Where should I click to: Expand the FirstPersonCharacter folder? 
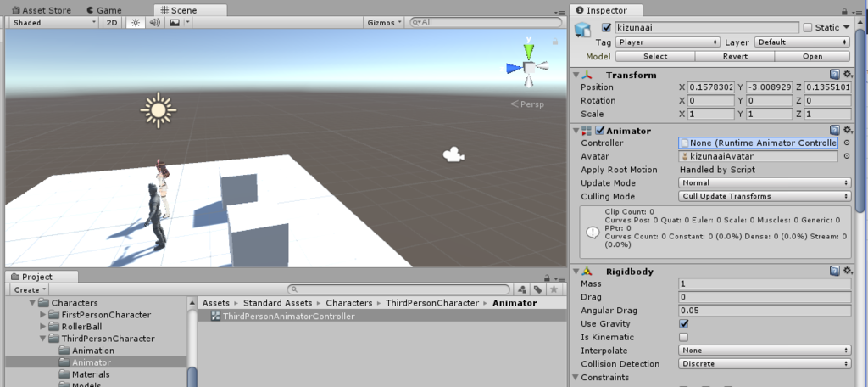click(x=43, y=314)
